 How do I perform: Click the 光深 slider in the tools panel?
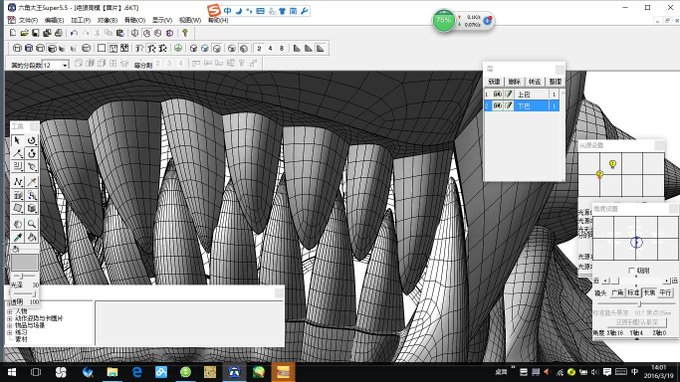pos(23,276)
